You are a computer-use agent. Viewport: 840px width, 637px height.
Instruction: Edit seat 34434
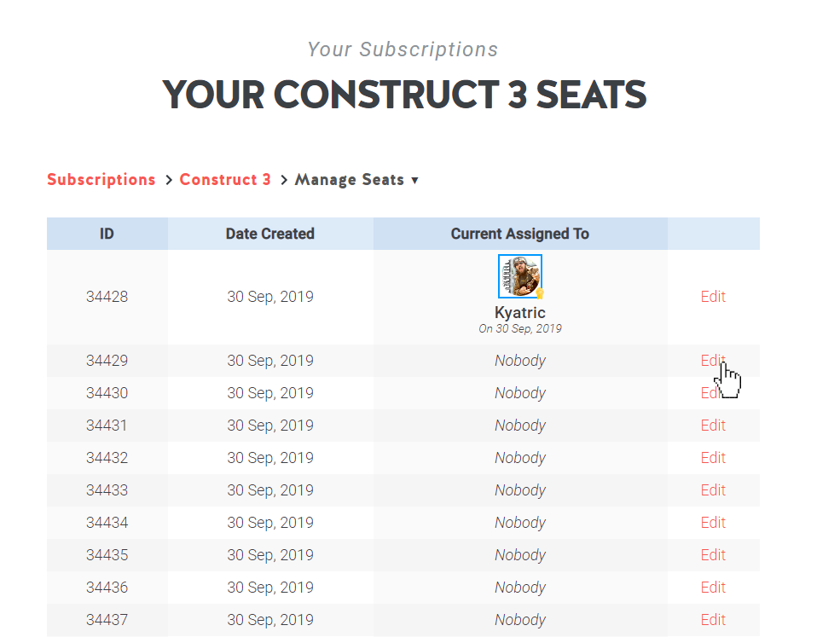713,523
